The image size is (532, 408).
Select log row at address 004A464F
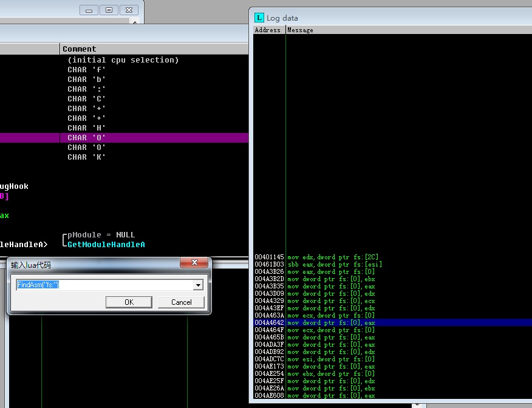click(x=392, y=330)
